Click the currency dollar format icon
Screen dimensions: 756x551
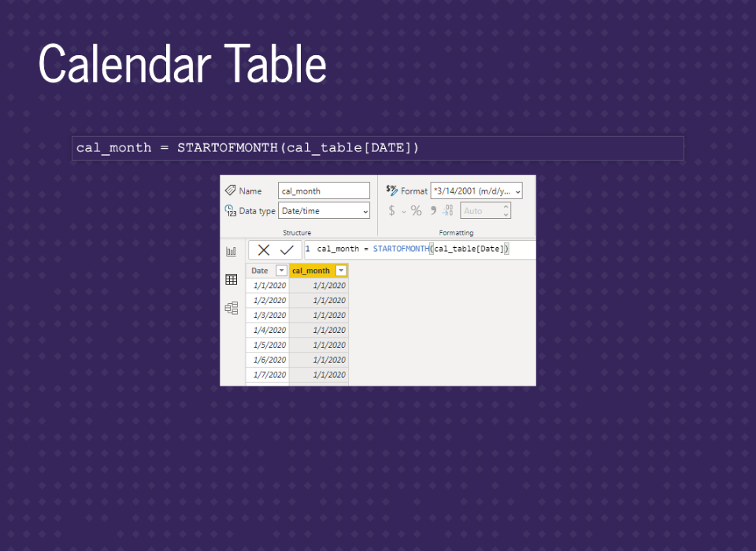[391, 211]
